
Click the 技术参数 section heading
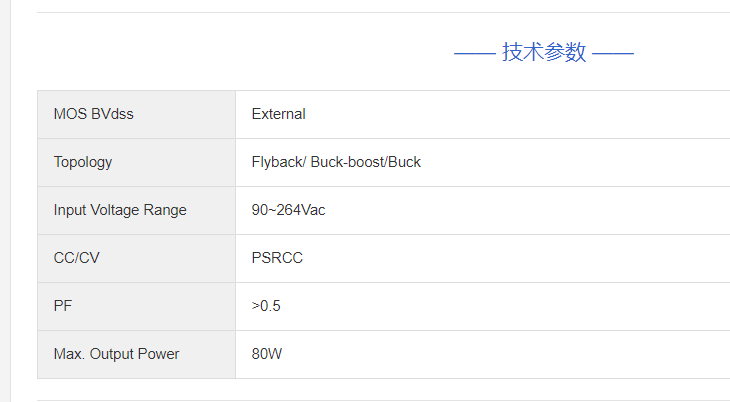(544, 52)
